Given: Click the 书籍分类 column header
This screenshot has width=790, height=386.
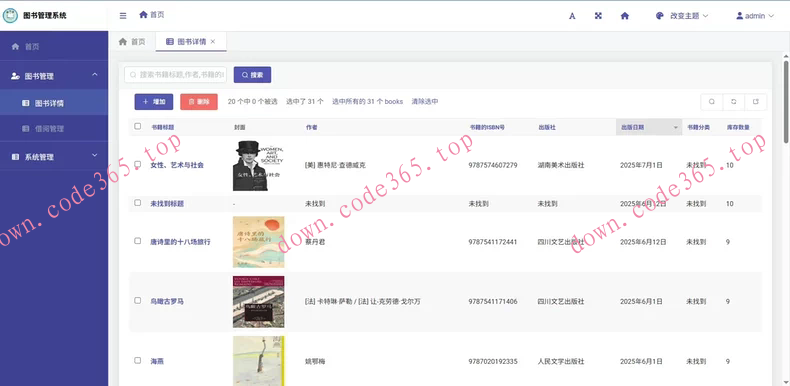Looking at the screenshot, I should (x=698, y=127).
